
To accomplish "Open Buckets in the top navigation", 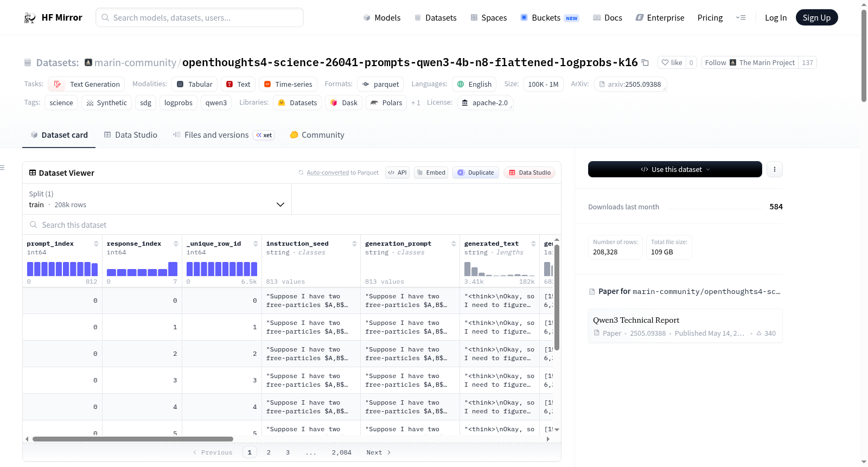I will coord(550,18).
